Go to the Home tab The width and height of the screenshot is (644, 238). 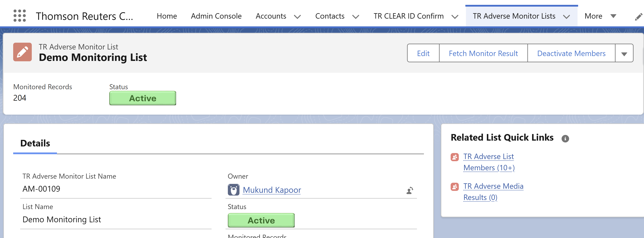[167, 16]
